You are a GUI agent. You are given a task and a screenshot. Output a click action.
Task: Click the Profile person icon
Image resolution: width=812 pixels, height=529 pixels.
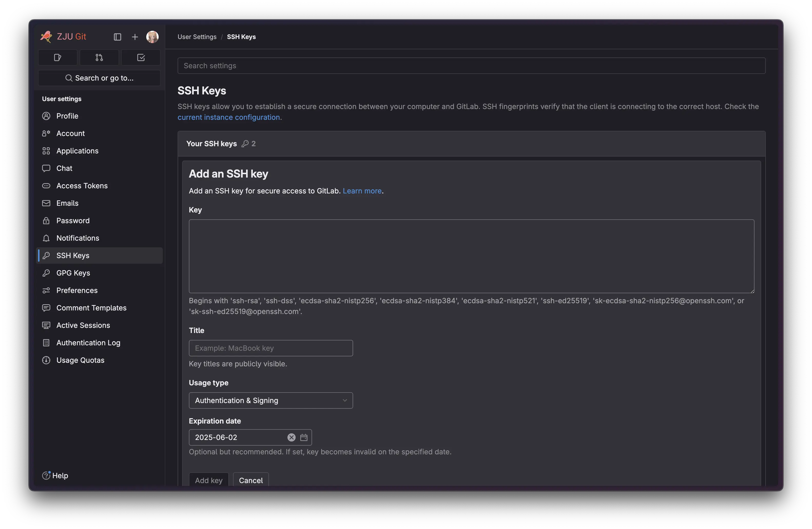pos(46,116)
